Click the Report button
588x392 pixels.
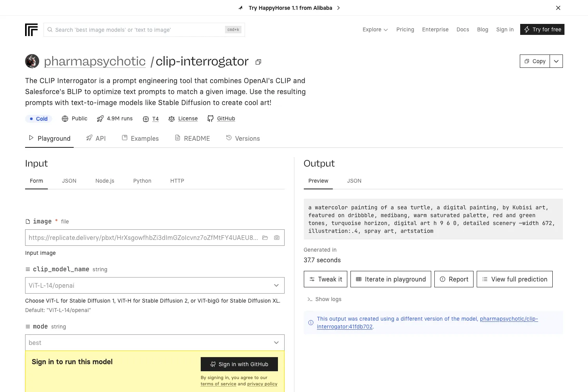coord(454,279)
